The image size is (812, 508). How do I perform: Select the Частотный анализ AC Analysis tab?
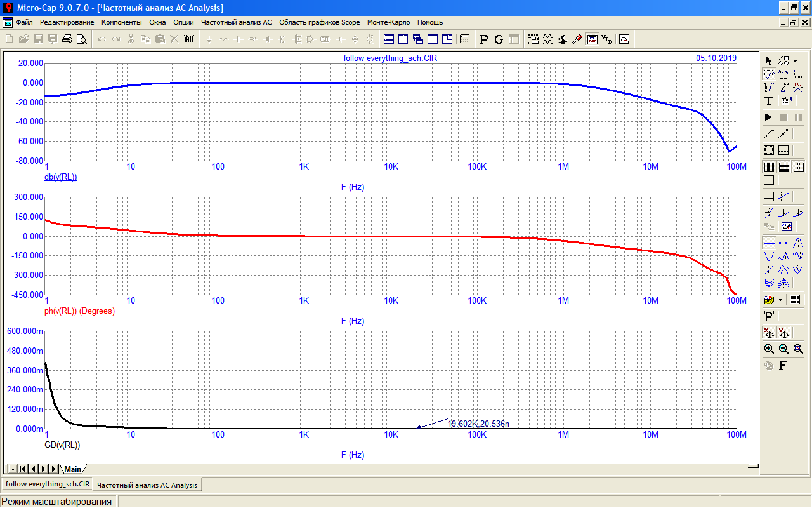147,485
